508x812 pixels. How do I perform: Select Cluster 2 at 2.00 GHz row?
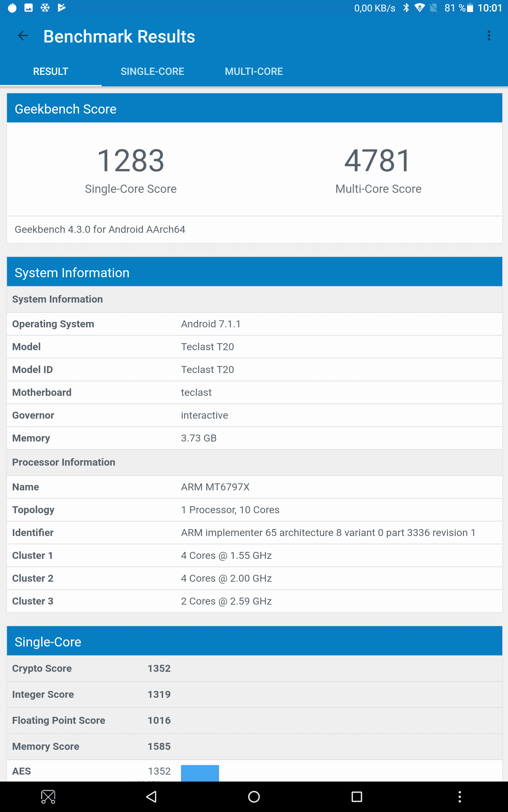254,579
